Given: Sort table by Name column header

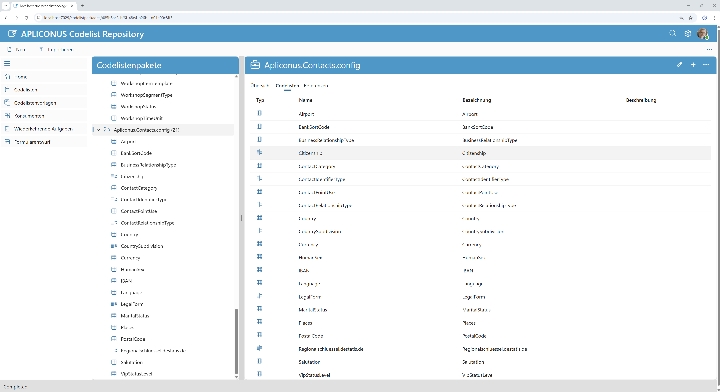Looking at the screenshot, I should (x=305, y=100).
